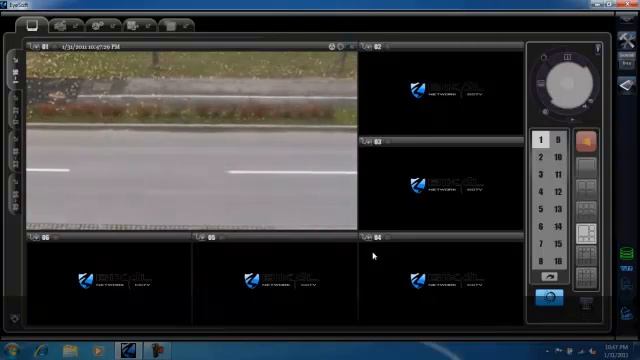Select camera channel 12 on keypad
The height and width of the screenshot is (360, 640).
coord(558,192)
